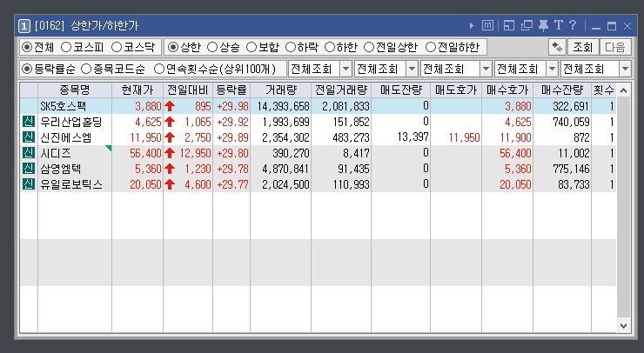Select the 상한 radio button
This screenshot has width=644, height=353.
pyautogui.click(x=173, y=47)
